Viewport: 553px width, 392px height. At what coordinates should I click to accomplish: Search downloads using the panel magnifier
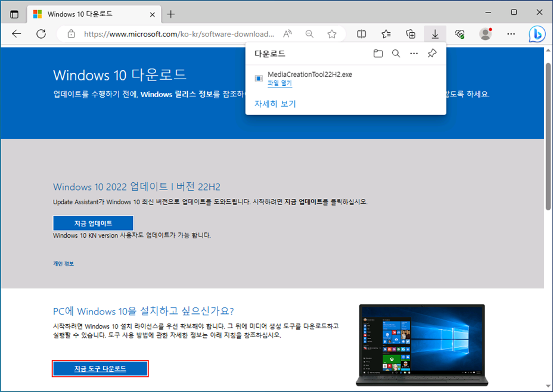point(396,54)
